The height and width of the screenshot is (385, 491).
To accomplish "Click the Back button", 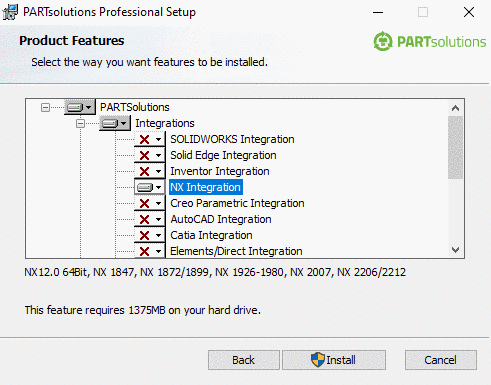I will (244, 360).
